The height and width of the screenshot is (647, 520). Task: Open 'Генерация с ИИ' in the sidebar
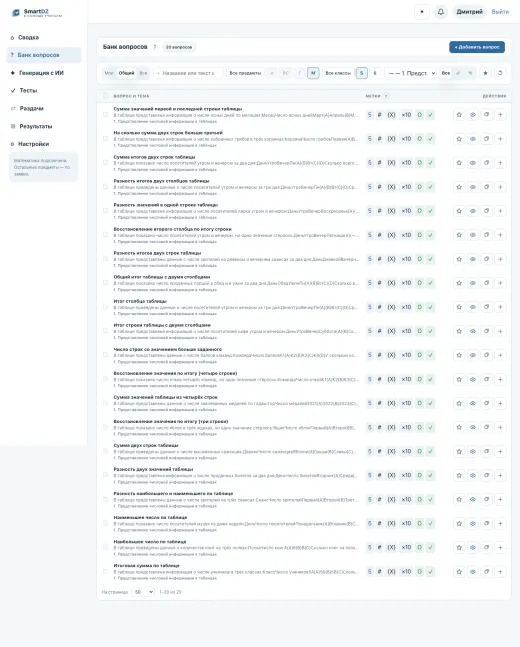point(41,73)
